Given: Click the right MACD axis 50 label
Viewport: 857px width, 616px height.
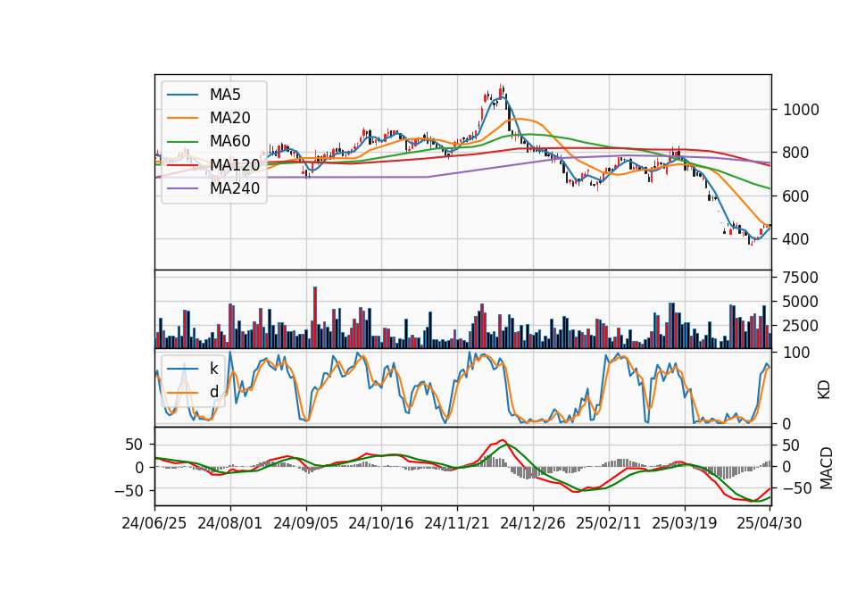Looking at the screenshot, I should click(792, 445).
